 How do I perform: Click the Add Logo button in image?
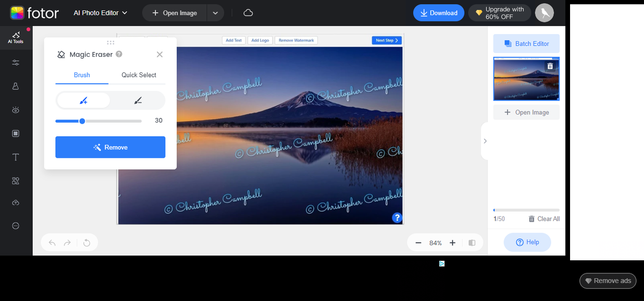(x=260, y=40)
